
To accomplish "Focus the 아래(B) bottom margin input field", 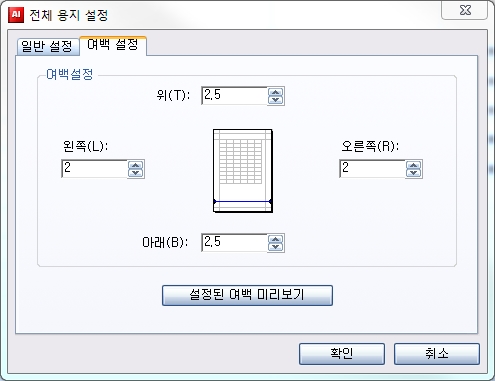I will (x=234, y=242).
